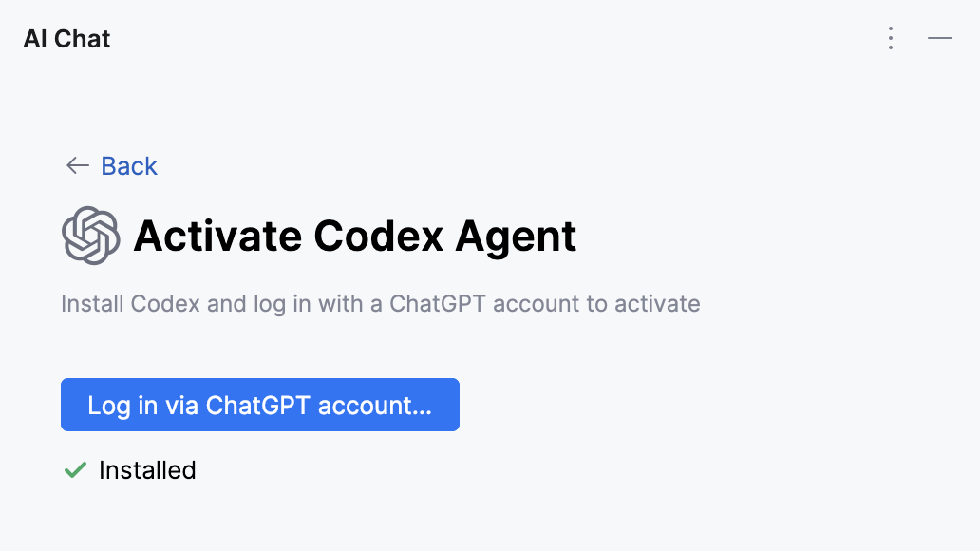Click the Installed status label
This screenshot has width=980, height=551.
[147, 469]
